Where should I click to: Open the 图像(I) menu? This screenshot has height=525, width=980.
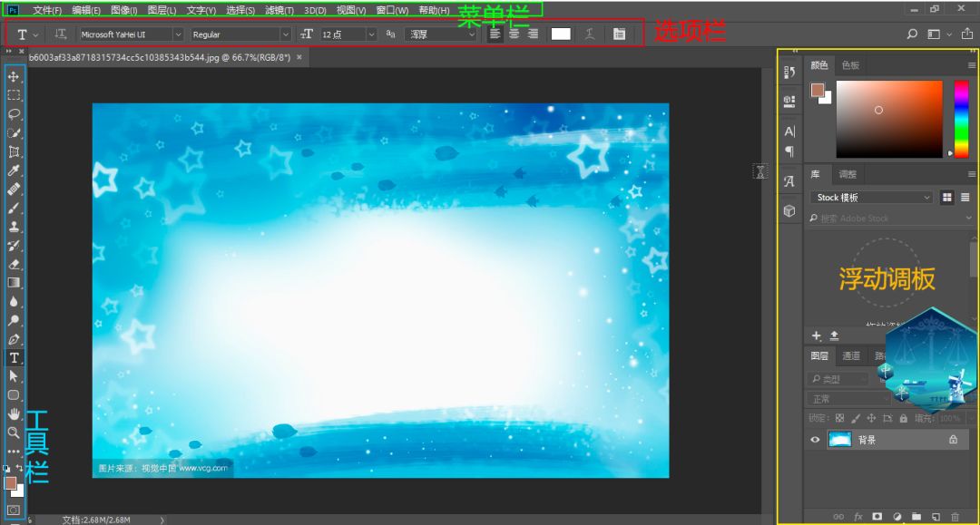[x=123, y=10]
